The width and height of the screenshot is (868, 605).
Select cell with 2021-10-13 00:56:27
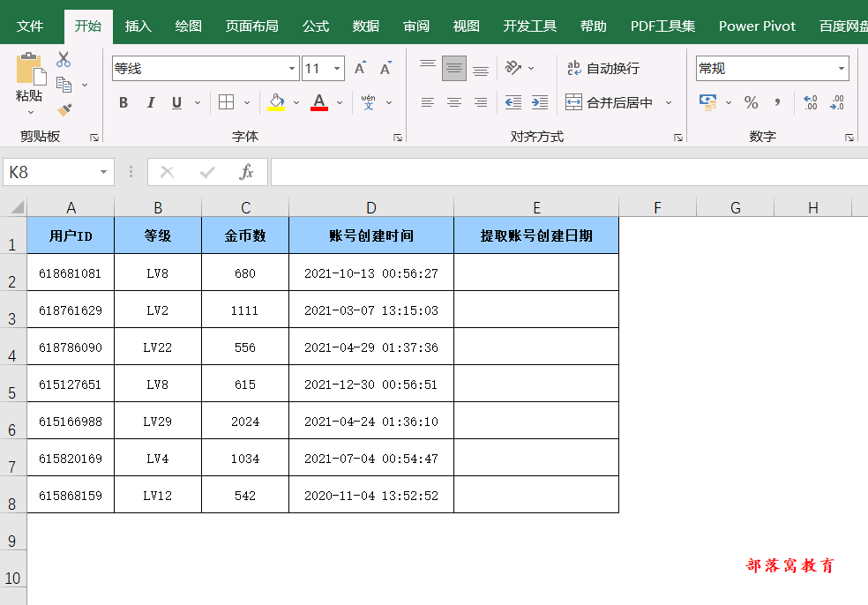370,273
